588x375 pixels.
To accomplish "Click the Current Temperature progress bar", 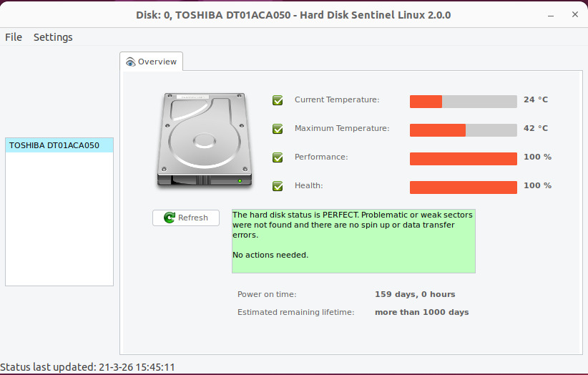I will pos(463,101).
